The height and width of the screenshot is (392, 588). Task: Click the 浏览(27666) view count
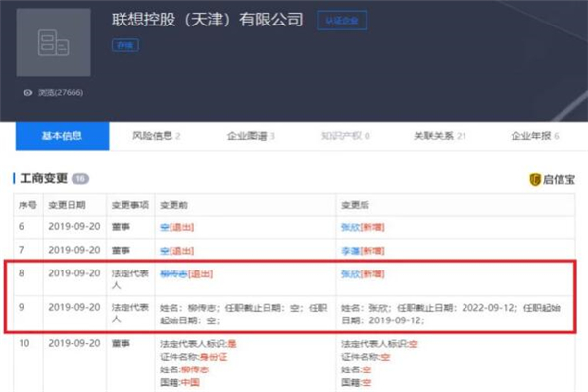coord(61,93)
